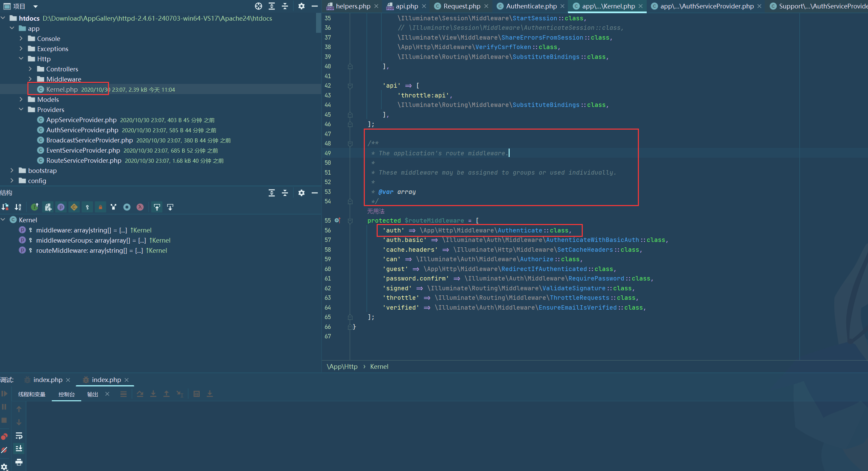Collapse the htdocs root folder

pos(3,18)
